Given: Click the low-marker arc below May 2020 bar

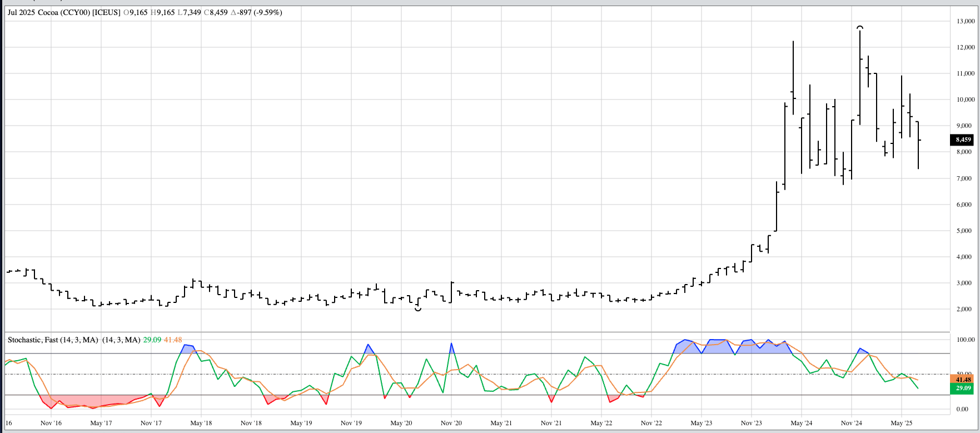Looking at the screenshot, I should 418,309.
